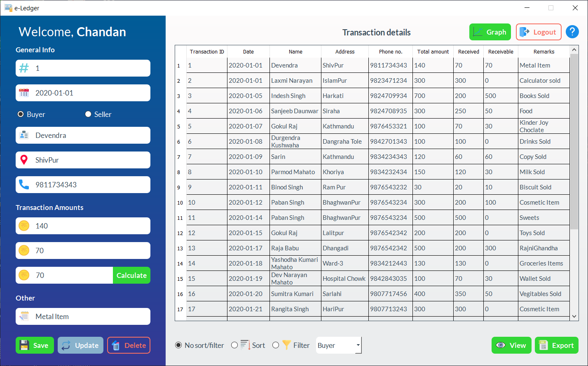Select the Seller radio button
This screenshot has width=588, height=366.
[x=88, y=114]
